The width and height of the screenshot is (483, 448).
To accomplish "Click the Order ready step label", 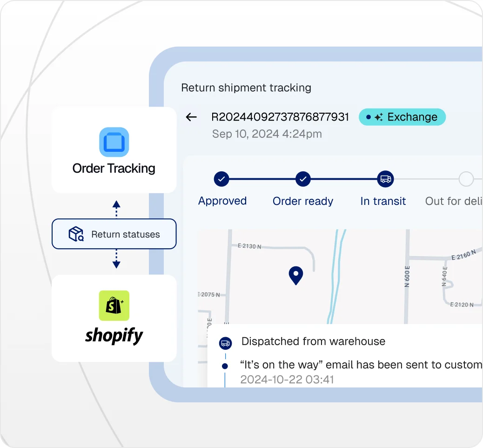I will (x=303, y=201).
